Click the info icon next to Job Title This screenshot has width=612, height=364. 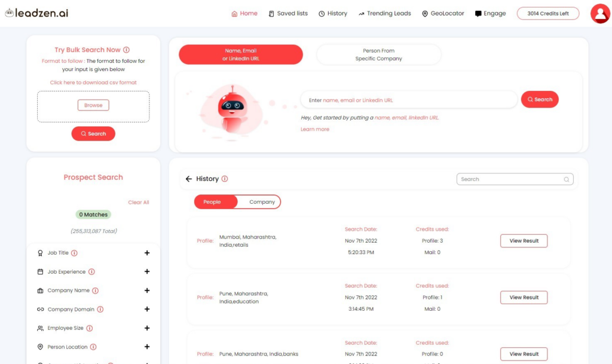coord(75,253)
